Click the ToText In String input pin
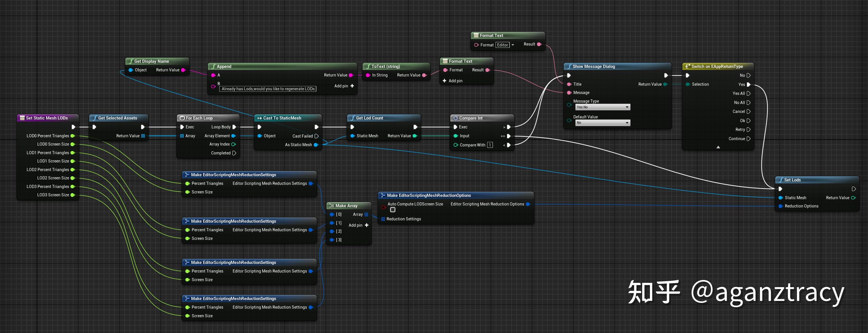Screen dimensions: 868x333 pyautogui.click(x=368, y=75)
